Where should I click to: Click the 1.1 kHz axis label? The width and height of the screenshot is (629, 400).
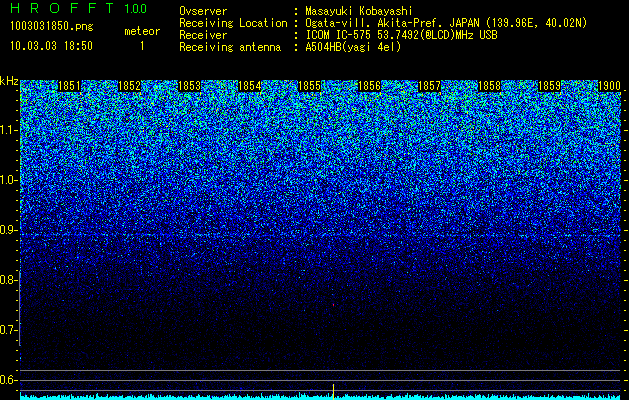pos(9,130)
